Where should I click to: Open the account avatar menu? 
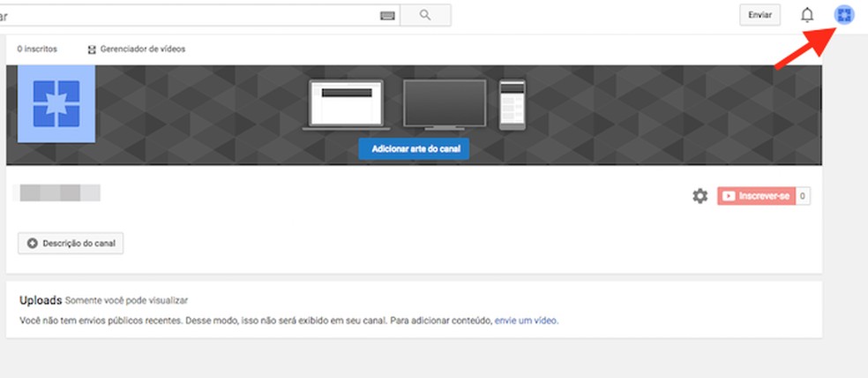(844, 15)
